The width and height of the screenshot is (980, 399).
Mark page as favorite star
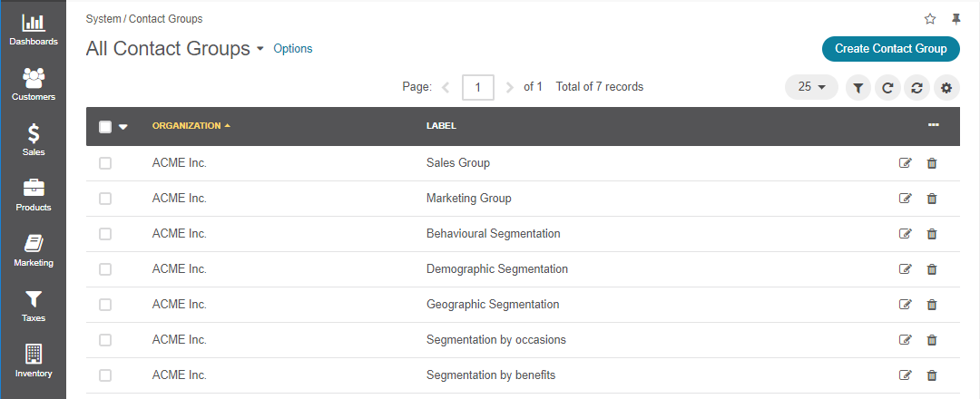tap(930, 19)
